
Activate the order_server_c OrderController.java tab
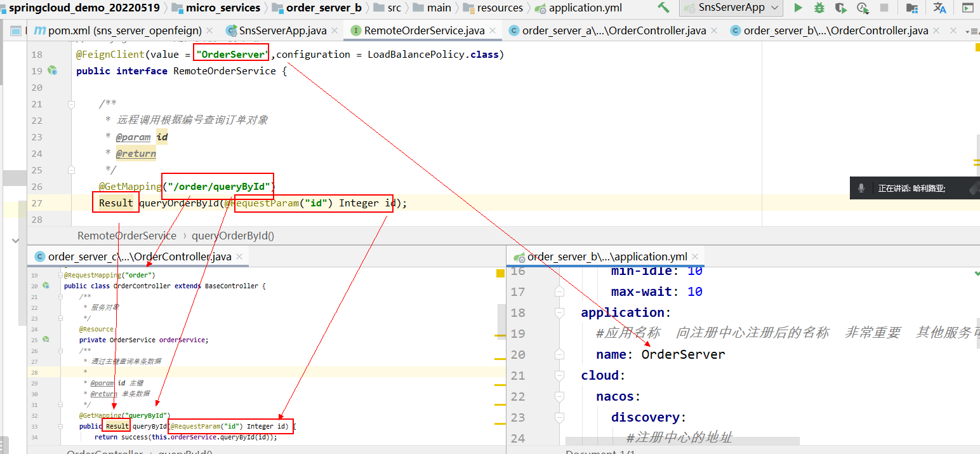tap(140, 257)
